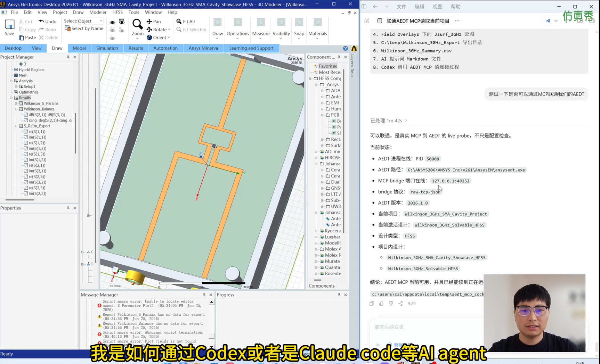Click the Message Manager vertical scrollbar
Screen dimensions: 600x364
tap(211, 324)
